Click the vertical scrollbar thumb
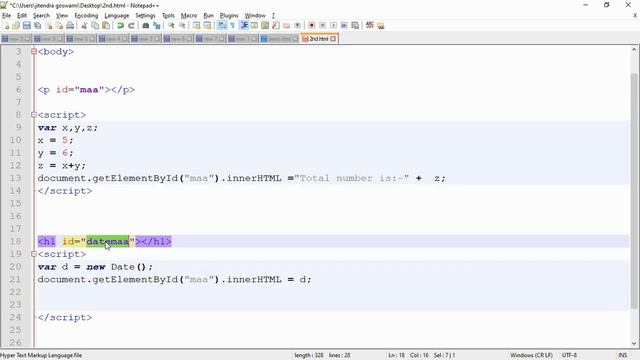The height and width of the screenshot is (360, 640). pos(634,191)
